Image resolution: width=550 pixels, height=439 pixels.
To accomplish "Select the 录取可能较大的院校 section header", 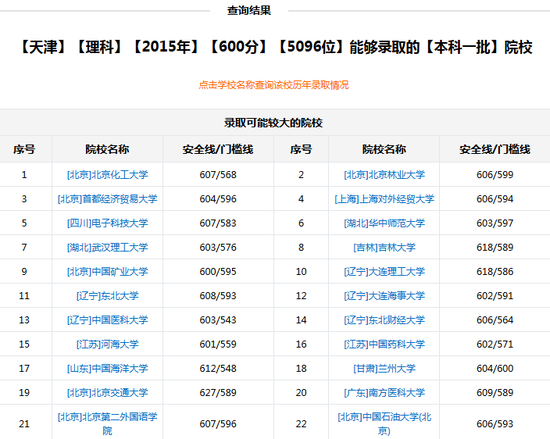I will tap(273, 123).
